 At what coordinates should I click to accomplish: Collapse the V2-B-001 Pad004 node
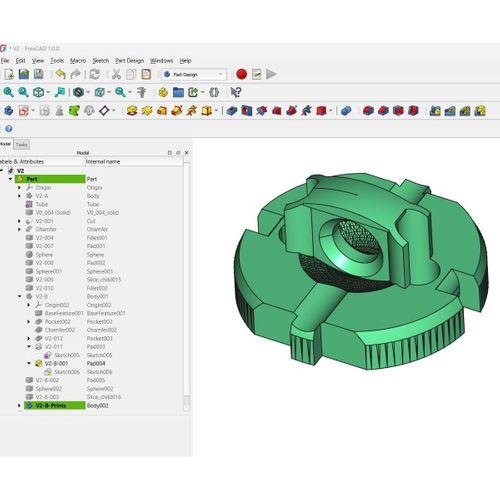(x=29, y=363)
